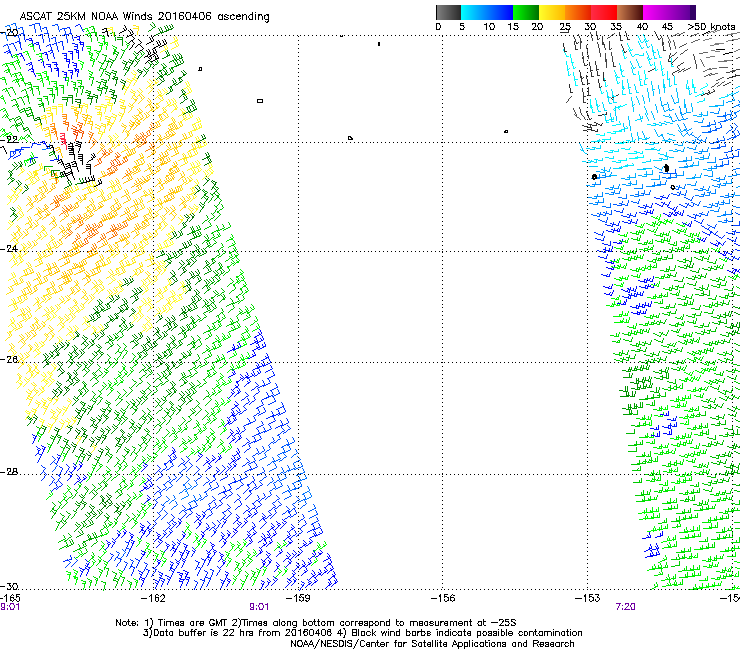Select the red 30-35 knots legend swatch
The height and width of the screenshot is (650, 740).
click(604, 12)
